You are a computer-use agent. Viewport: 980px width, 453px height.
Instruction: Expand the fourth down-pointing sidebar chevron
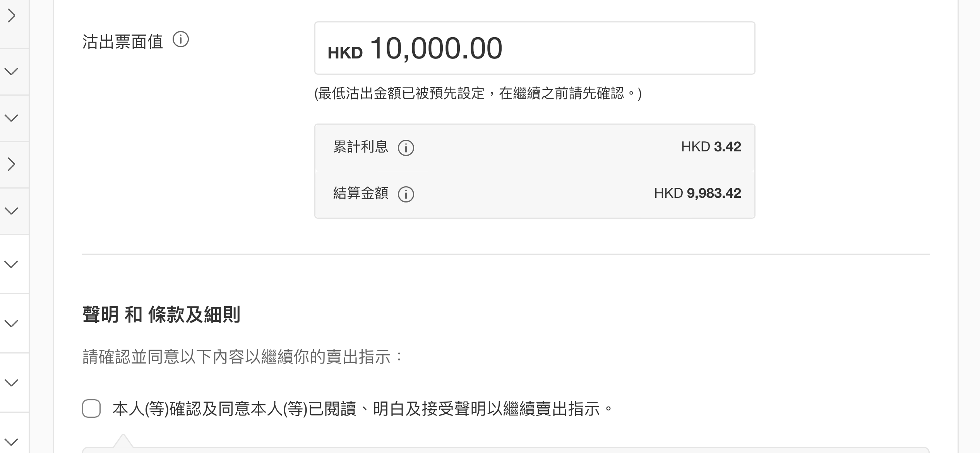12,264
